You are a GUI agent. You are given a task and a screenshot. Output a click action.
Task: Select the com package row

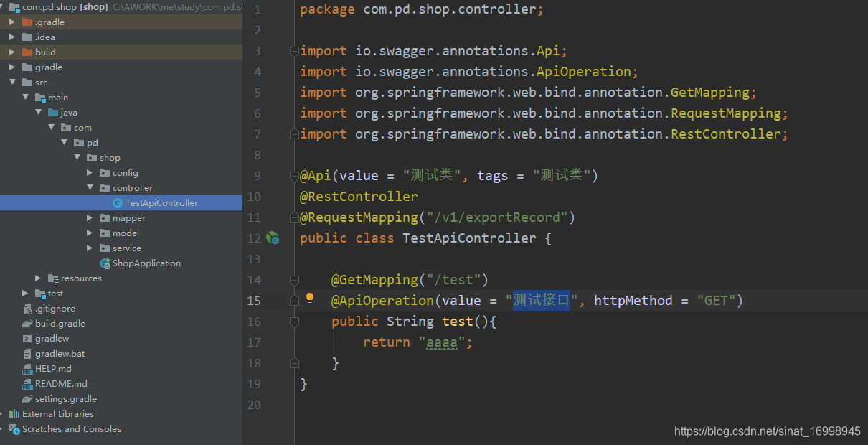point(121,128)
